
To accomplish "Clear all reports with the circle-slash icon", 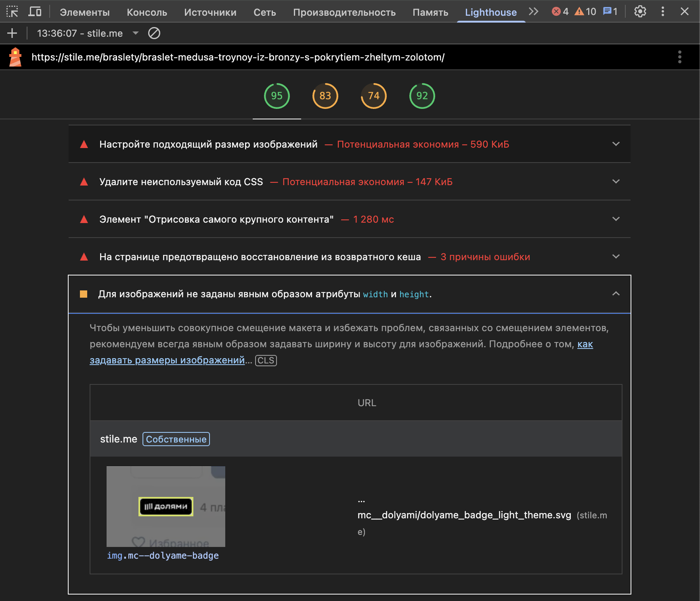I will point(154,33).
